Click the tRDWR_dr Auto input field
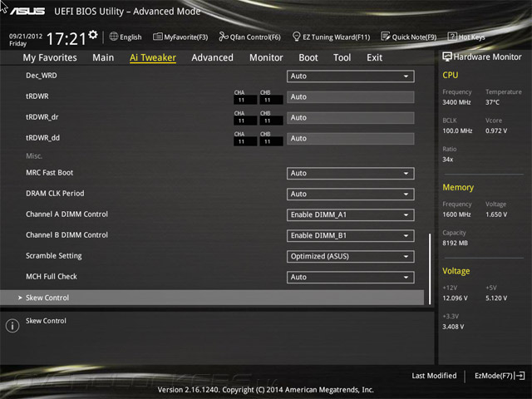 pos(350,118)
